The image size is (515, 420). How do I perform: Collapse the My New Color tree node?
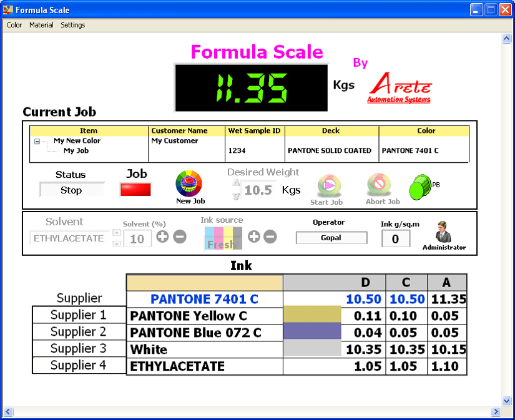pyautogui.click(x=37, y=142)
